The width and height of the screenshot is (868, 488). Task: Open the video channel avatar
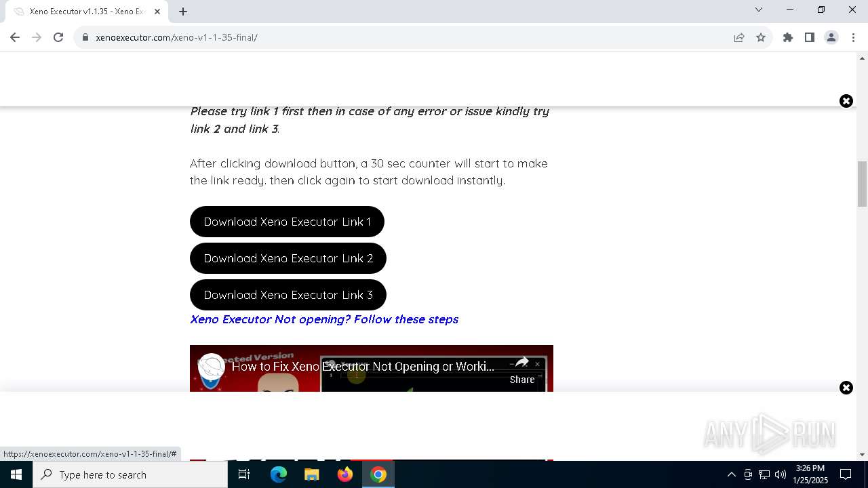point(212,367)
